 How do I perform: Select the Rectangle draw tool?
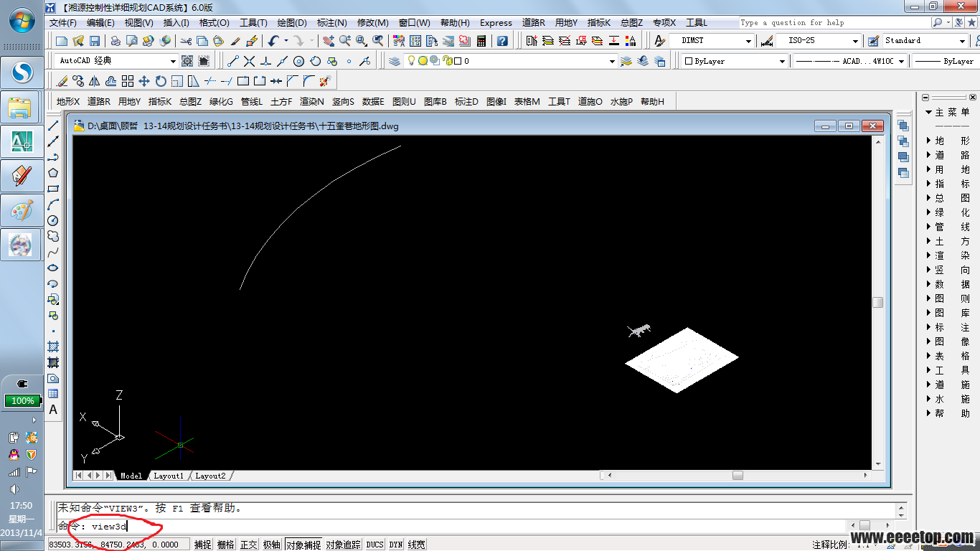tap(53, 189)
